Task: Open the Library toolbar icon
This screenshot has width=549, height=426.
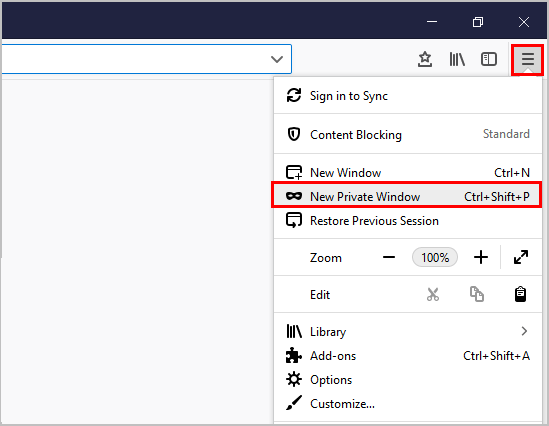Action: [x=457, y=59]
